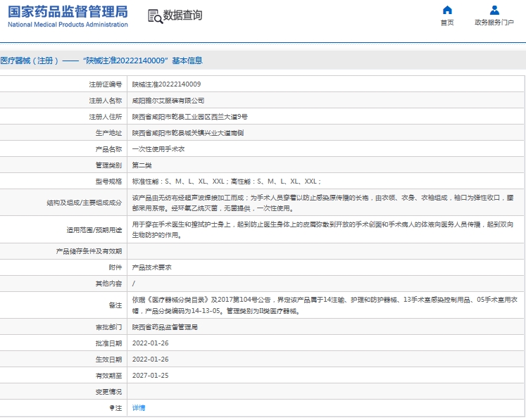Click the 注册人名称 field label
The width and height of the screenshot is (526, 420).
coord(106,101)
